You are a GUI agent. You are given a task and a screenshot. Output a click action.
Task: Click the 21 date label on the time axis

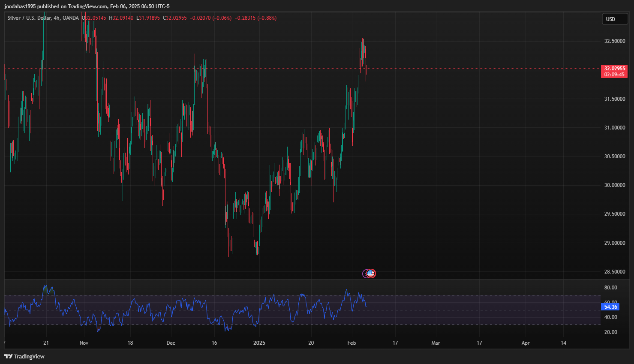coord(46,343)
